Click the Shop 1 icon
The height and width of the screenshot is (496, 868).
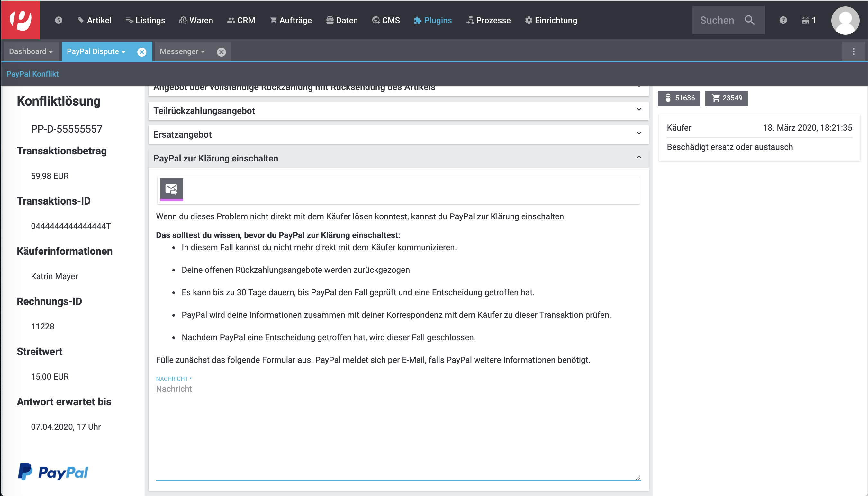(808, 20)
